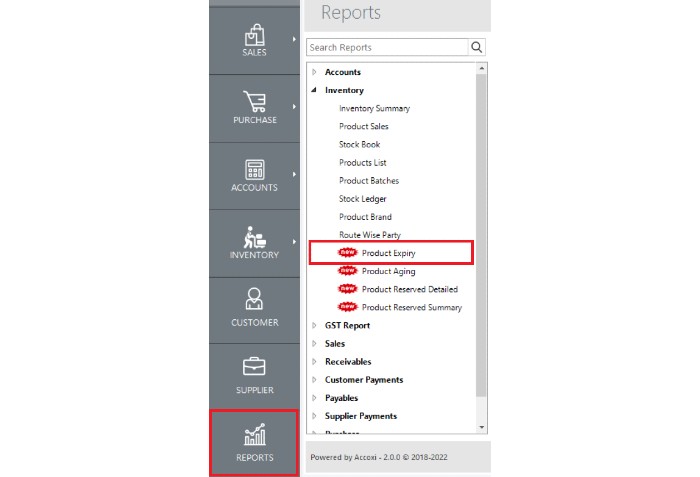Viewport: 700px width, 477px height.
Task: Select the Supplier Payments category
Action: coord(361,416)
